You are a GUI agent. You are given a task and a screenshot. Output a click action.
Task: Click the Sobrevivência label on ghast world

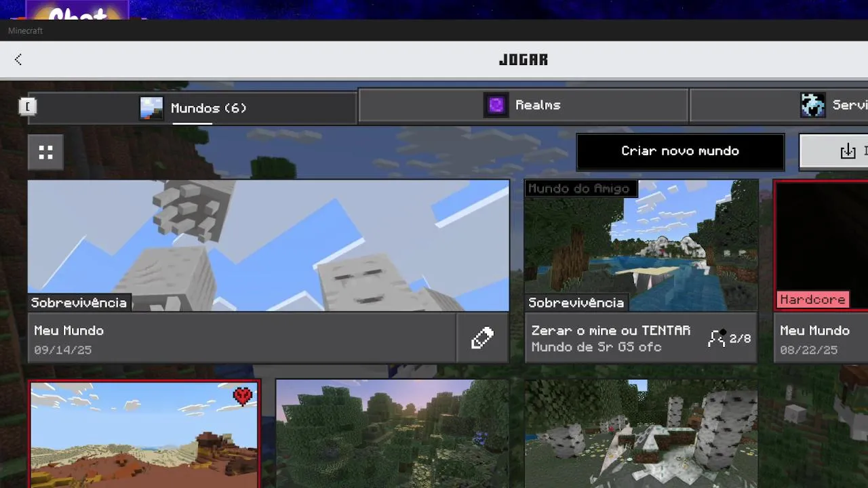click(79, 303)
